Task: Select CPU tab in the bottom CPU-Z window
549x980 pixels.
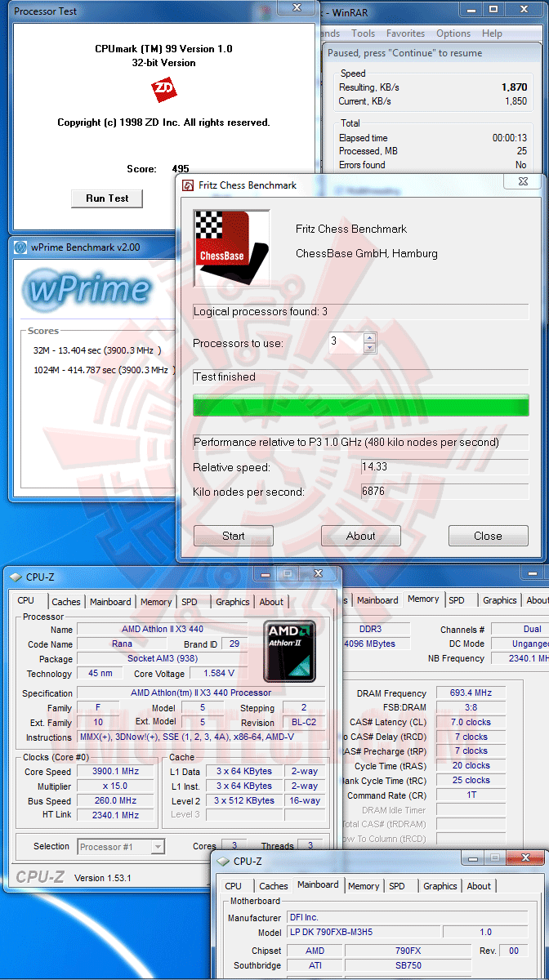Action: 234,886
